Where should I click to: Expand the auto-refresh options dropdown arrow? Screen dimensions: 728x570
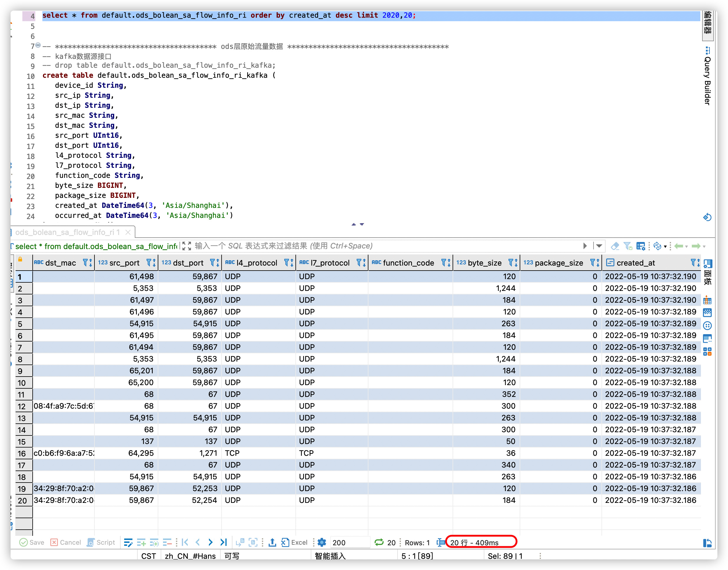pyautogui.click(x=665, y=247)
